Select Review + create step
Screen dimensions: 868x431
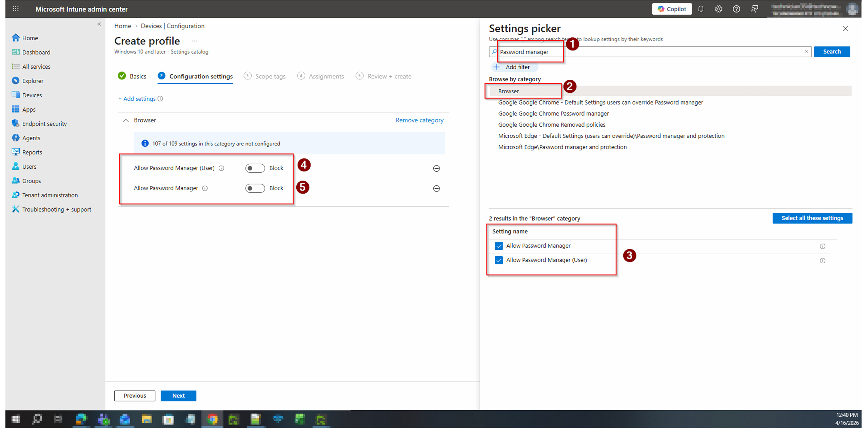click(383, 76)
